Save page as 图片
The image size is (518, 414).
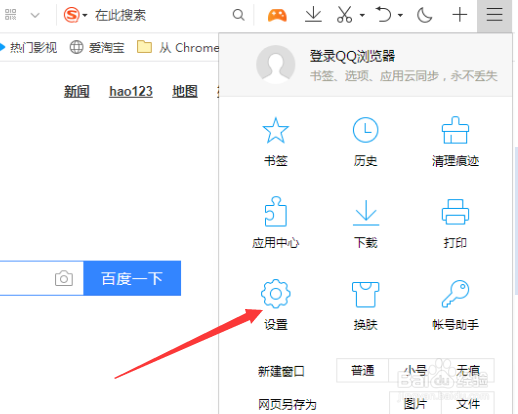pos(415,404)
